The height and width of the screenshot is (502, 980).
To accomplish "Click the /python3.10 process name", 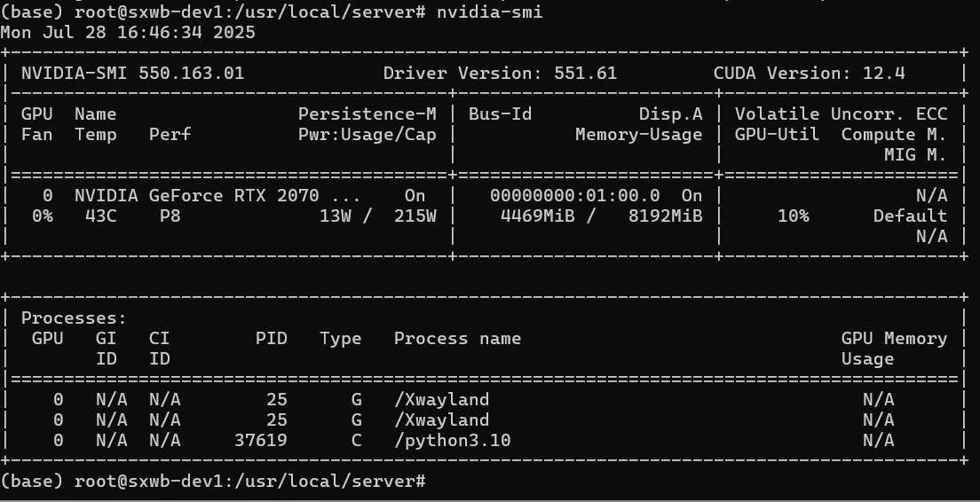I will point(452,440).
